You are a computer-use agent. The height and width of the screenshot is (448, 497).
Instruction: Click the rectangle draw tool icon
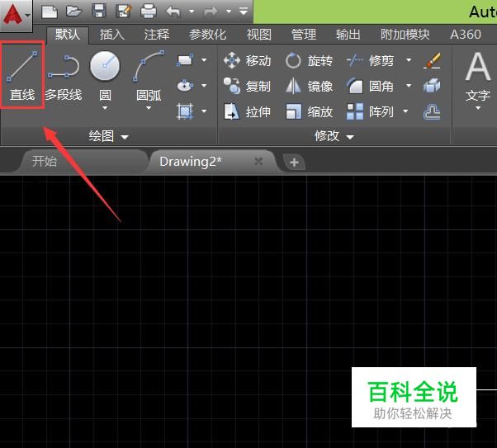tap(185, 60)
